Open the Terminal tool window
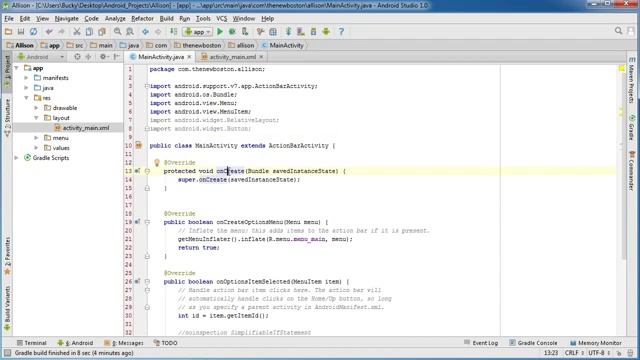Screen dimensions: 640x360 pyautogui.click(x=32, y=343)
